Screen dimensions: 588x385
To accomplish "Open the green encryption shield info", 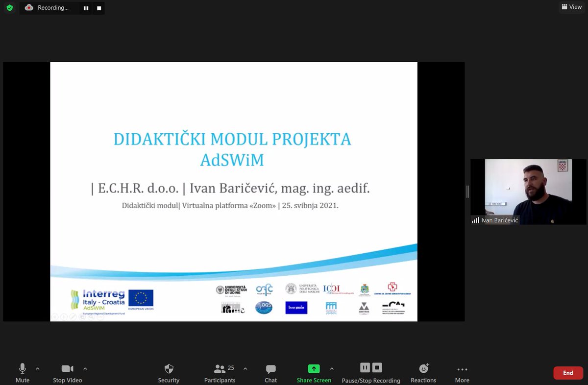I will 10,8.
